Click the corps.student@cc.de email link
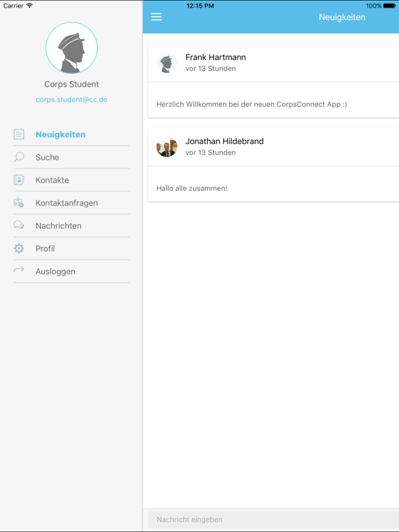 pos(71,100)
